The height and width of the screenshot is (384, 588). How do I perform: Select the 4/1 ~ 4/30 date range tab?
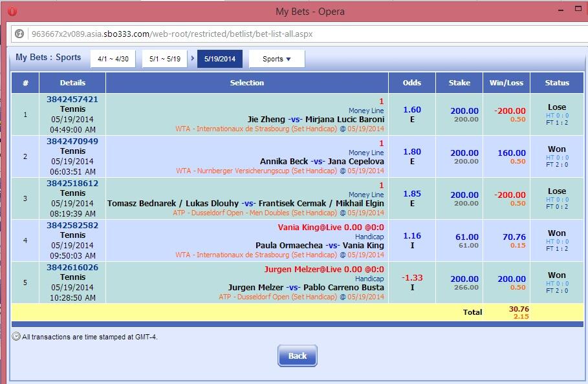click(113, 59)
